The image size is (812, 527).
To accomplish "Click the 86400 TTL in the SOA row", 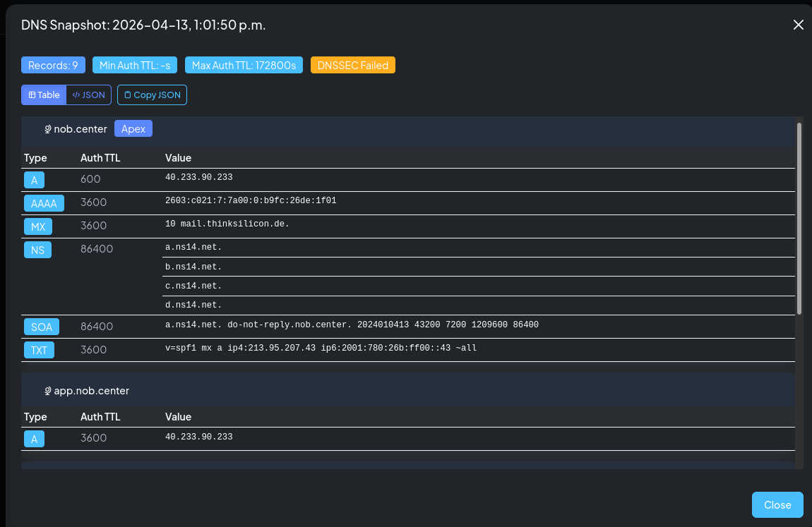I will pyautogui.click(x=97, y=327).
